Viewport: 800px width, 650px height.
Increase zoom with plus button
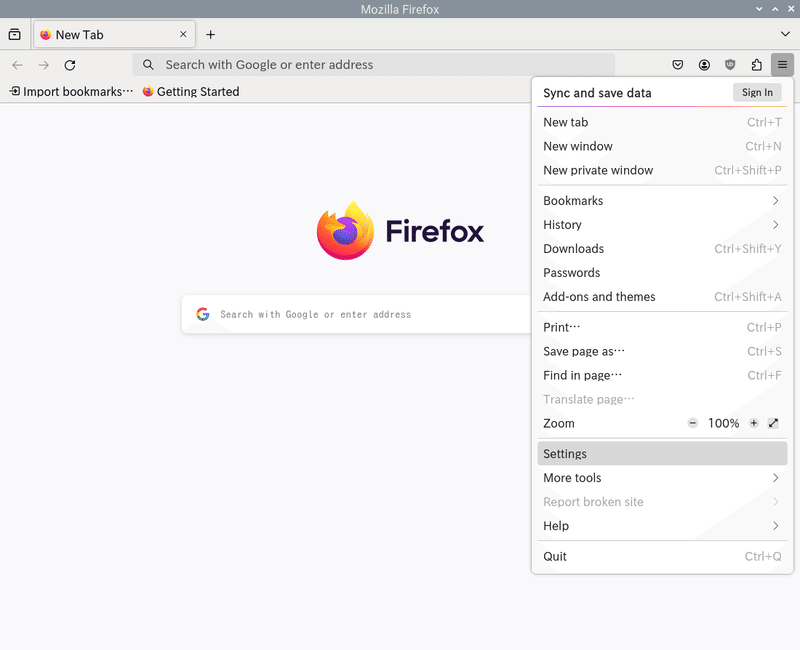click(x=754, y=423)
